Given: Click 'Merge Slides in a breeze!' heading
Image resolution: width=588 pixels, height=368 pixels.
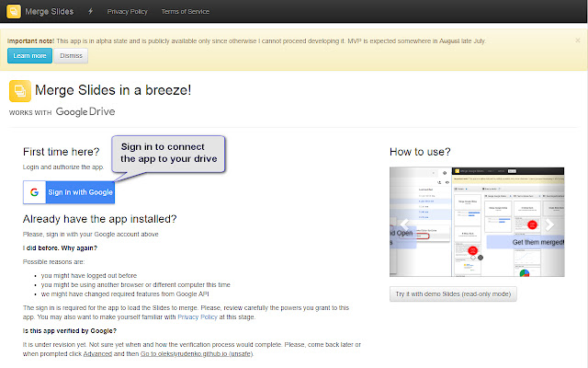Looking at the screenshot, I should 113,90.
